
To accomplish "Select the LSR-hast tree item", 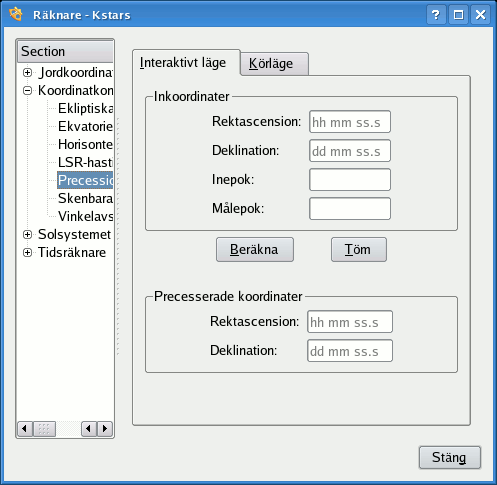I will pyautogui.click(x=85, y=162).
